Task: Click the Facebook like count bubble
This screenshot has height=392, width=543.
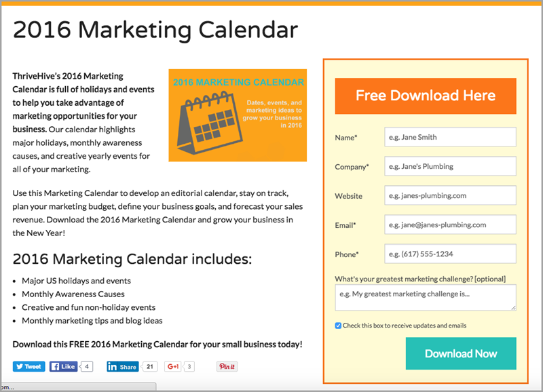Action: pyautogui.click(x=87, y=366)
